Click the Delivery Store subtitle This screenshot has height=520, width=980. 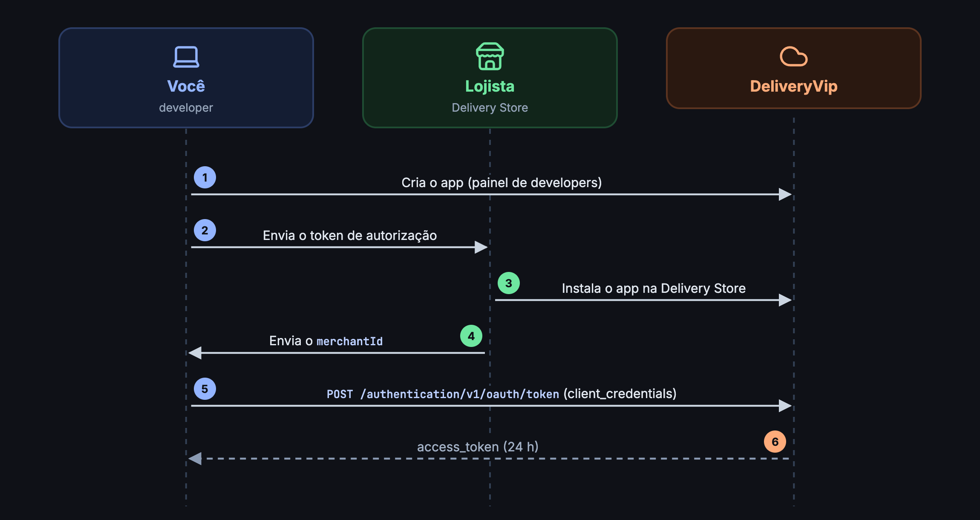(490, 107)
